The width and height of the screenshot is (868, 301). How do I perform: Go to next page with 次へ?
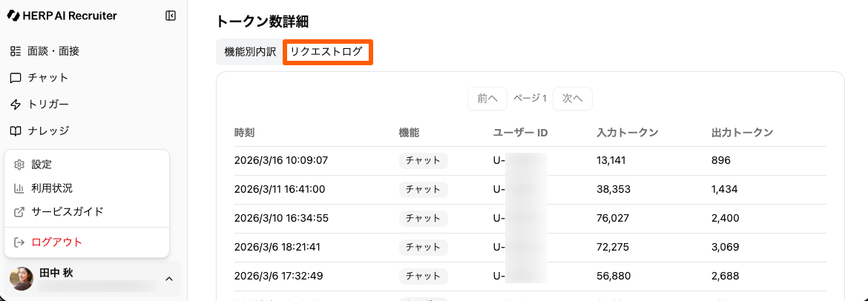(x=572, y=99)
